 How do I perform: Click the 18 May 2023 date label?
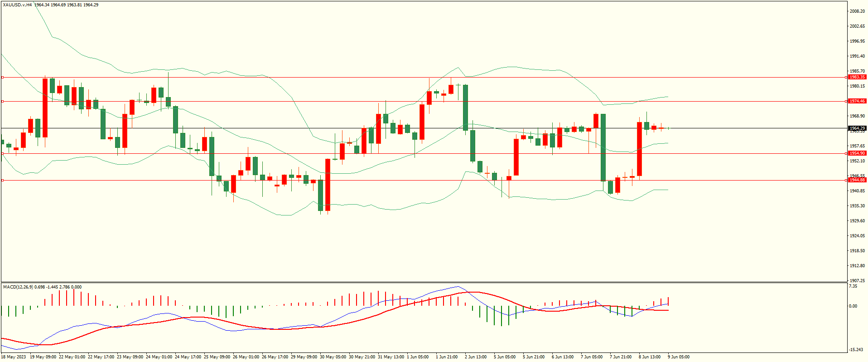(x=14, y=357)
